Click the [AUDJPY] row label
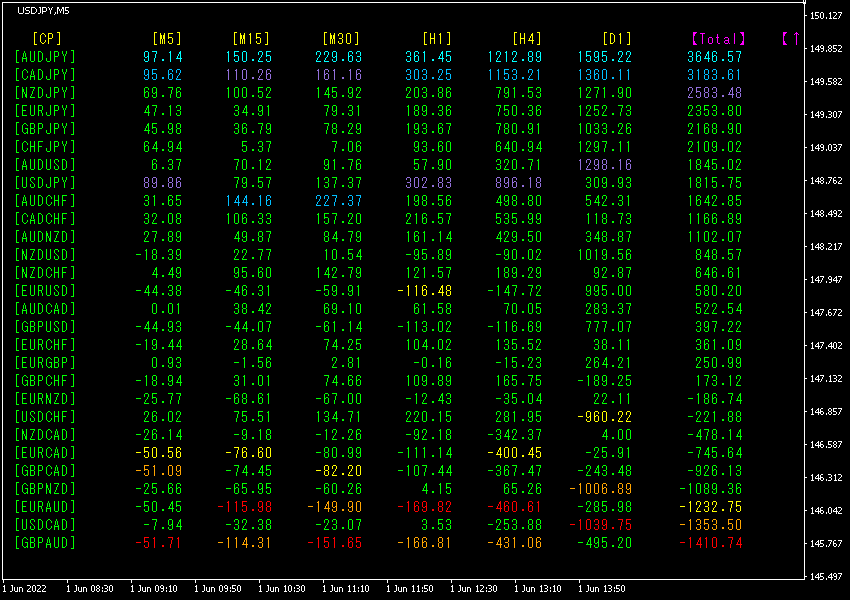The image size is (850, 600). 45,57
